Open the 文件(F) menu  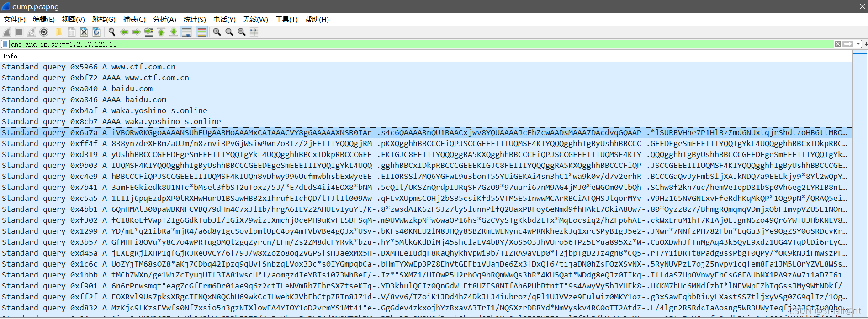(x=15, y=20)
